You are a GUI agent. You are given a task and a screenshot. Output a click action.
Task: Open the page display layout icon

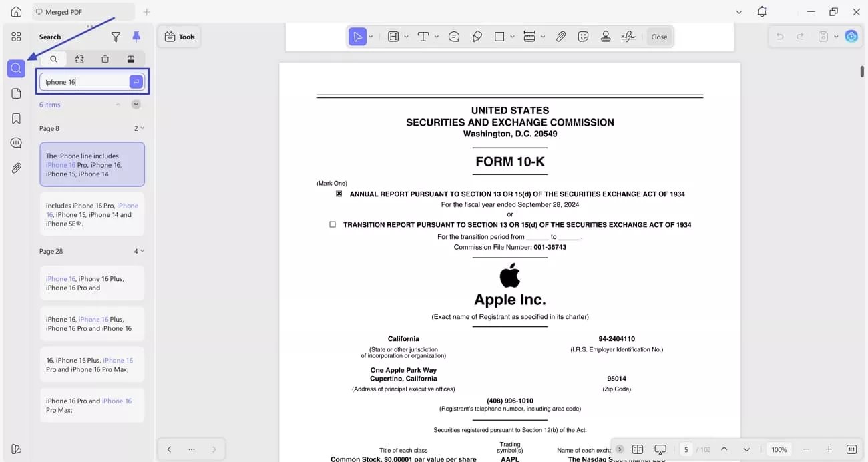638,449
